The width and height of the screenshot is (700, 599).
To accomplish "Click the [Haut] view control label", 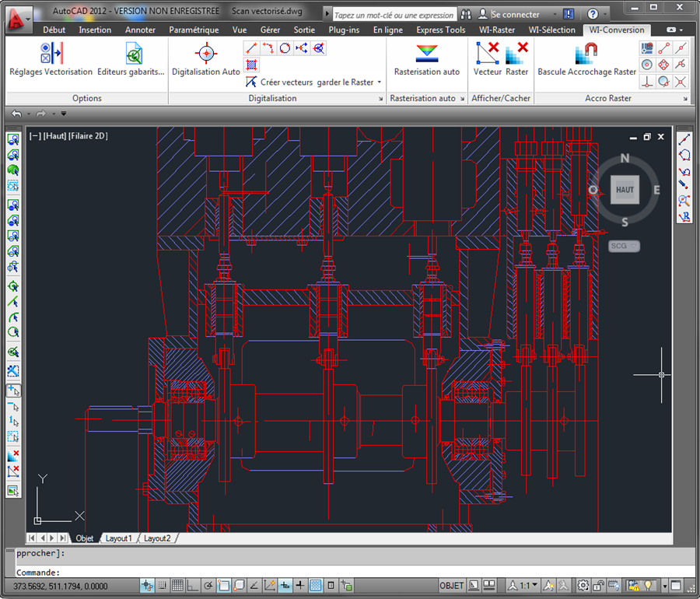I will click(54, 135).
